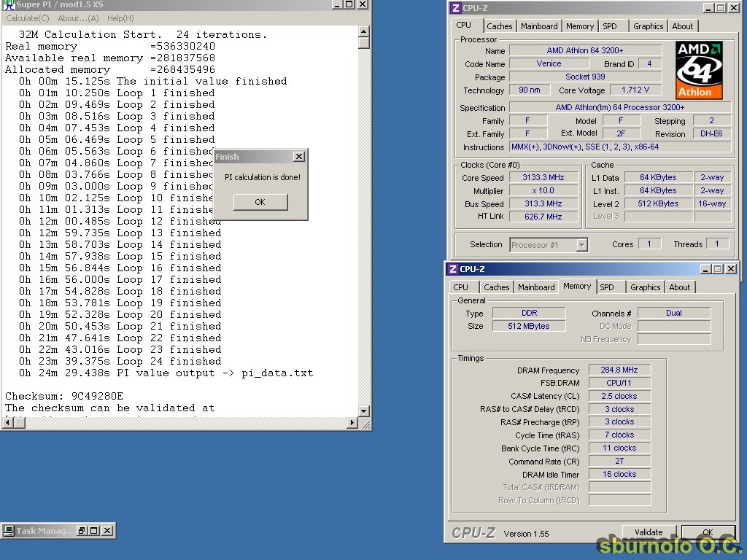Switch to Memory tab in upper CPU-Z window

(580, 26)
